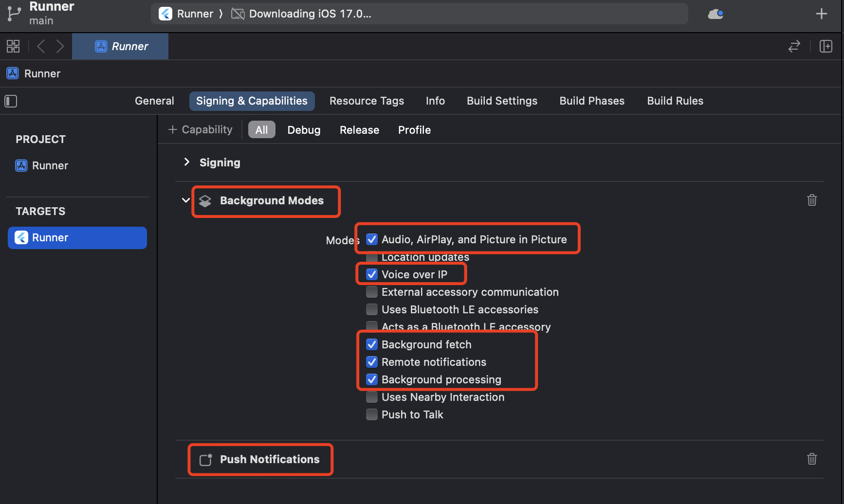Click the + Capability button

tap(201, 130)
